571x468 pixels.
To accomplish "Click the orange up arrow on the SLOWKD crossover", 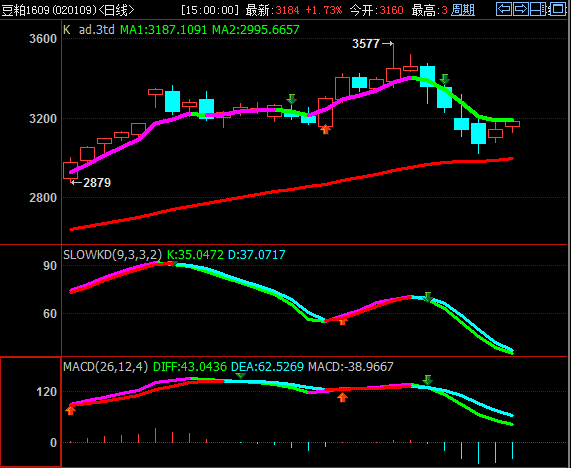I will pos(342,320).
